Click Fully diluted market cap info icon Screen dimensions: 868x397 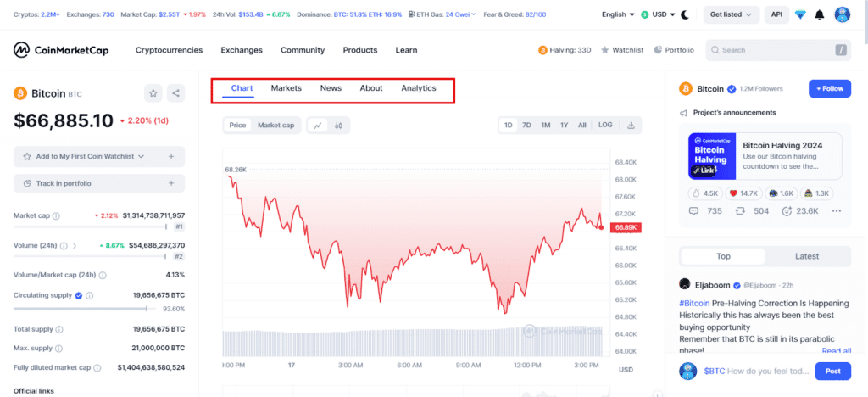coord(97,367)
